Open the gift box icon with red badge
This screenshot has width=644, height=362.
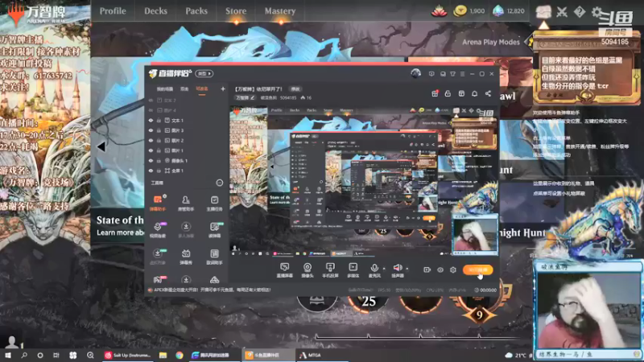[435, 93]
